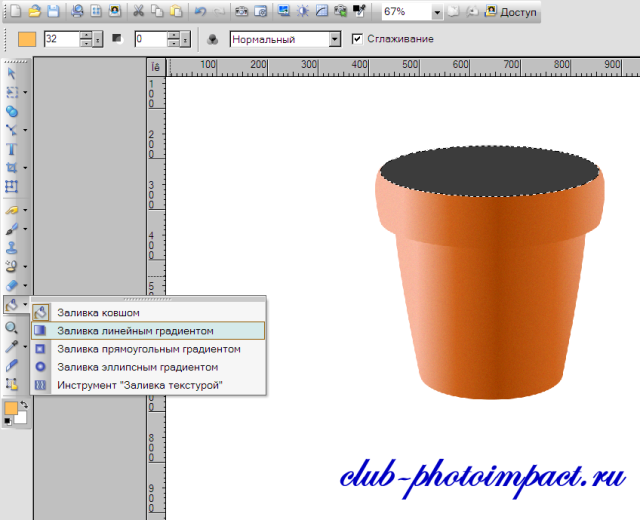Increase the 32 value with up stepper
Viewport: 640px width, 520px height.
pyautogui.click(x=86, y=36)
